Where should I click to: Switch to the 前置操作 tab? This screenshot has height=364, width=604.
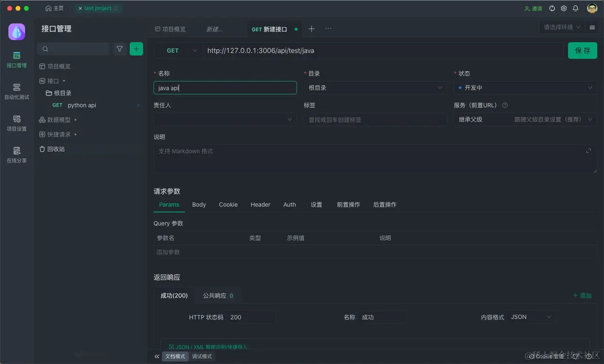point(348,205)
